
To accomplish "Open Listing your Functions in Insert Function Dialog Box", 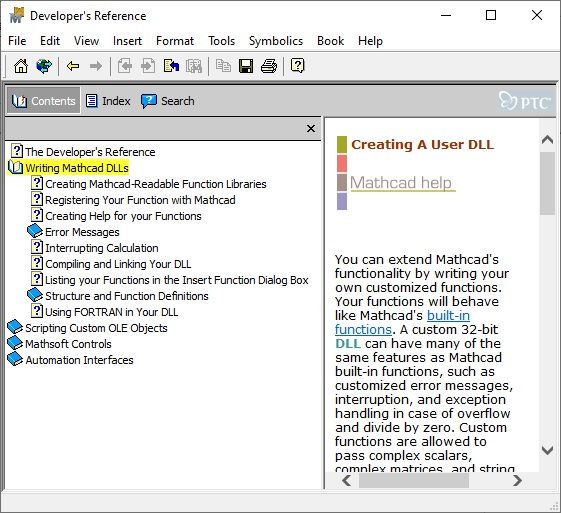I will click(x=177, y=280).
